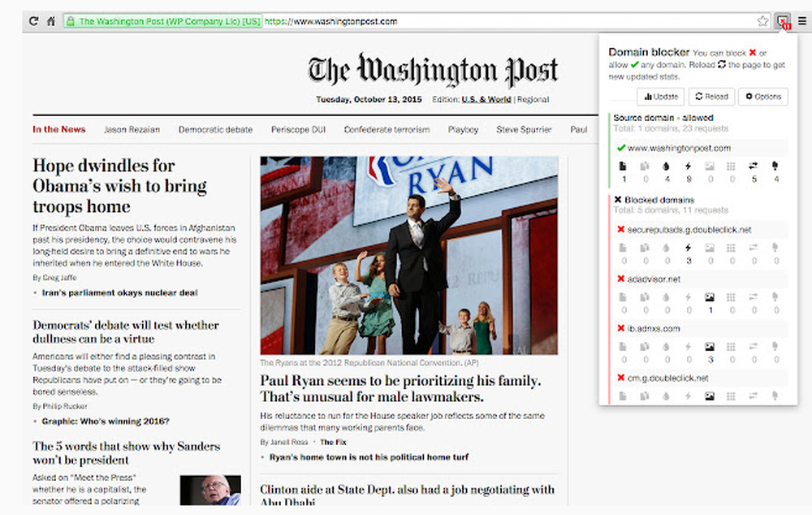Go to the browser home page icon

pos(50,21)
